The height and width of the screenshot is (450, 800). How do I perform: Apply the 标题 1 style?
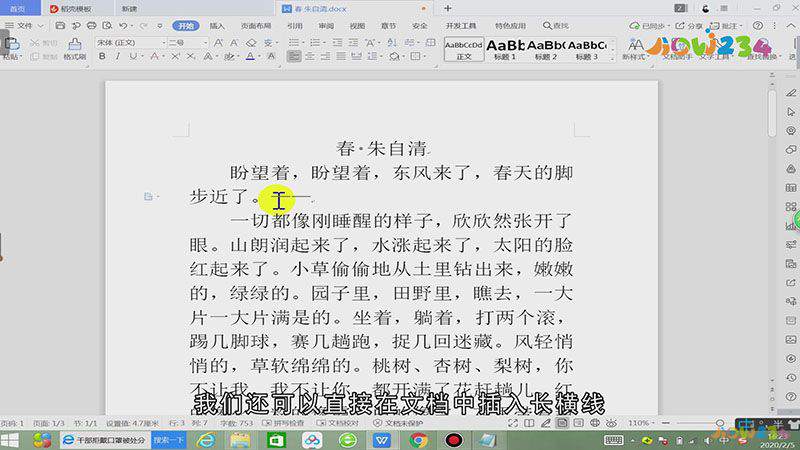click(x=505, y=49)
